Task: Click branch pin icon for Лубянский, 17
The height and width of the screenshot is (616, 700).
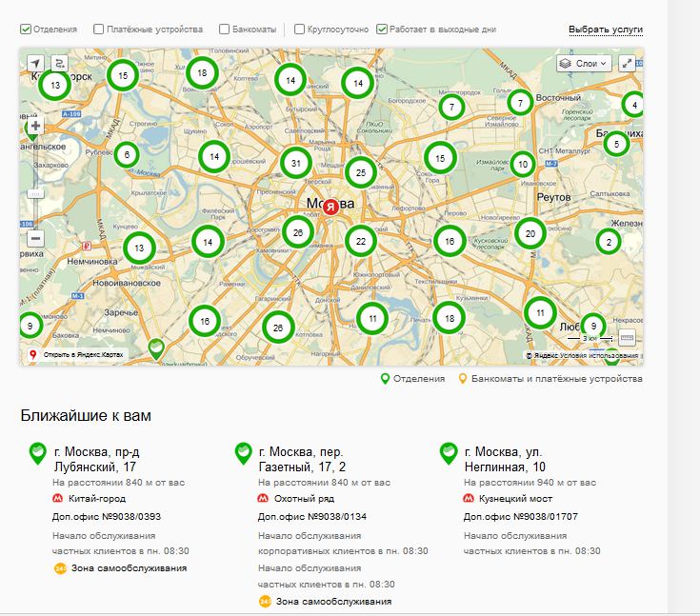Action: click(x=38, y=453)
